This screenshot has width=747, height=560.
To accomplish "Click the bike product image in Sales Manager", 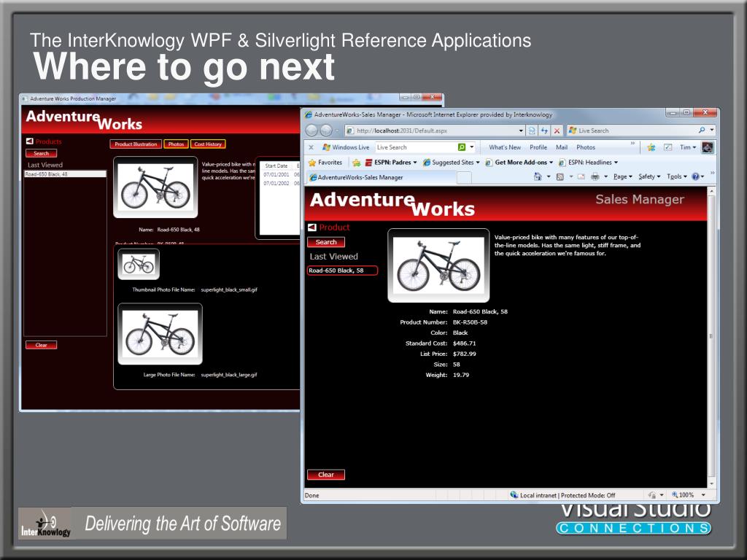I will (x=438, y=265).
